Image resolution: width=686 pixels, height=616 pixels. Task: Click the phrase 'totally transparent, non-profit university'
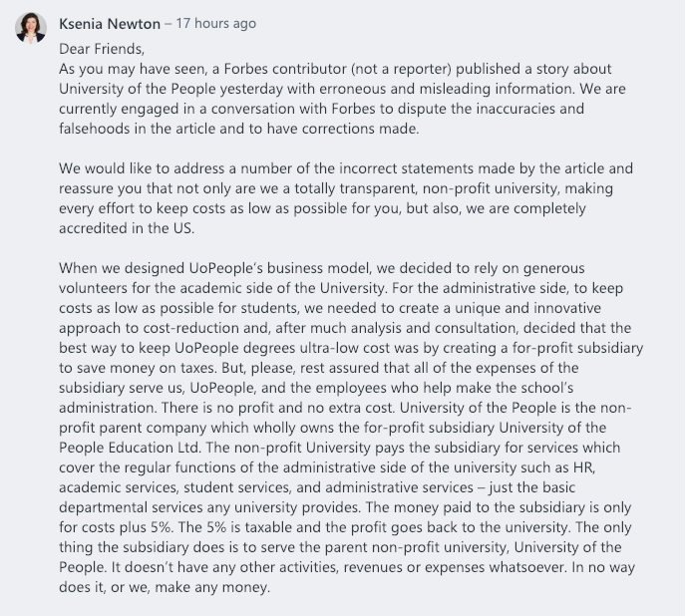(427, 188)
